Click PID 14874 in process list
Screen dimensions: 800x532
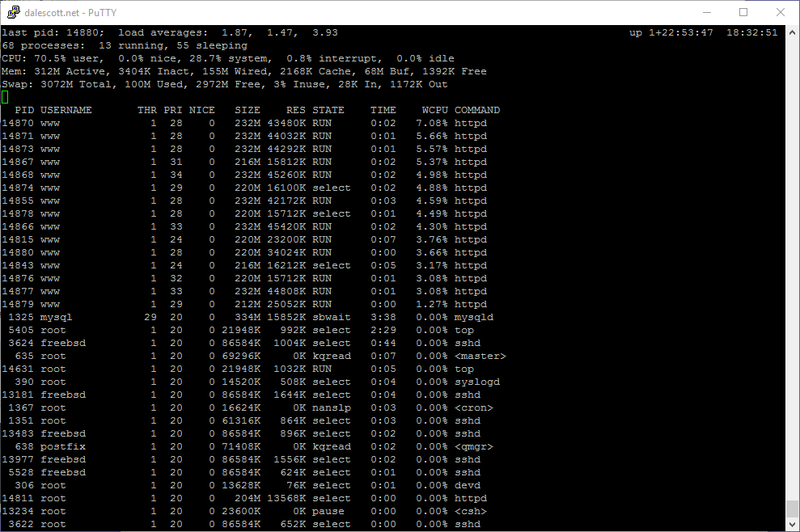coord(18,188)
